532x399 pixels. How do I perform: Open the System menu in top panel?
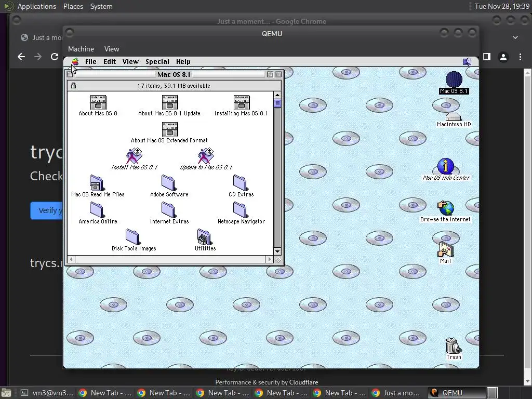(101, 6)
